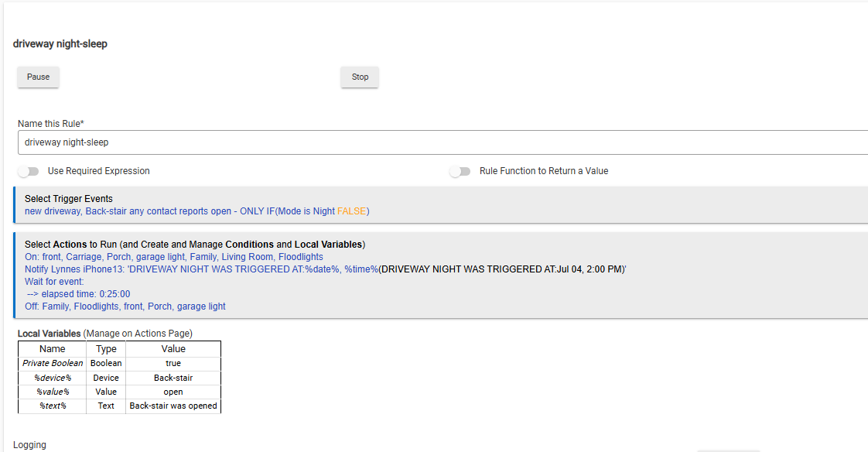Click the Boolean type cell
Image resolution: width=868 pixels, height=452 pixels.
point(106,363)
